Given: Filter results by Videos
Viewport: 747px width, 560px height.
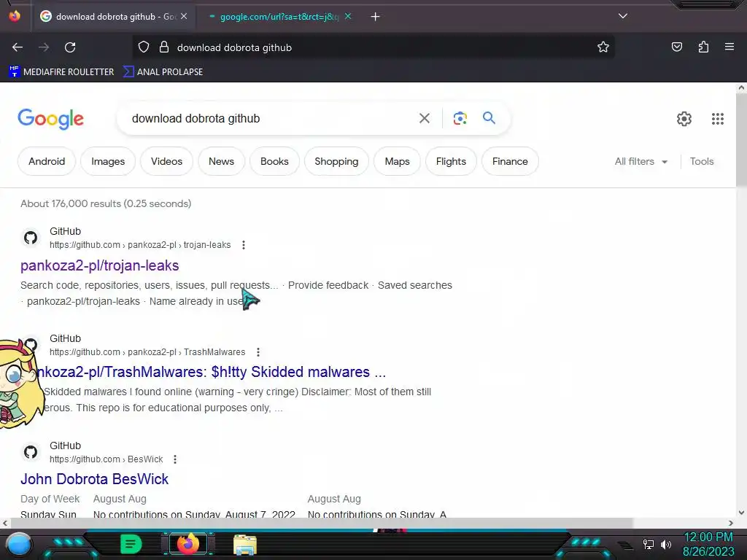Looking at the screenshot, I should pyautogui.click(x=167, y=161).
